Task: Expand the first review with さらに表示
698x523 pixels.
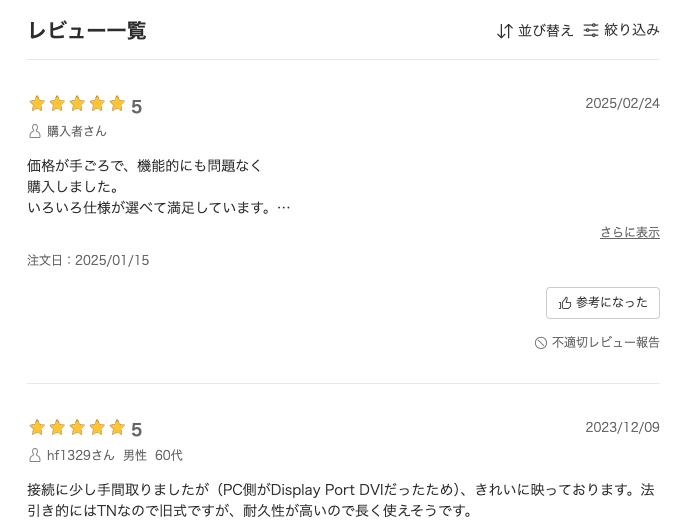Action: 629,232
